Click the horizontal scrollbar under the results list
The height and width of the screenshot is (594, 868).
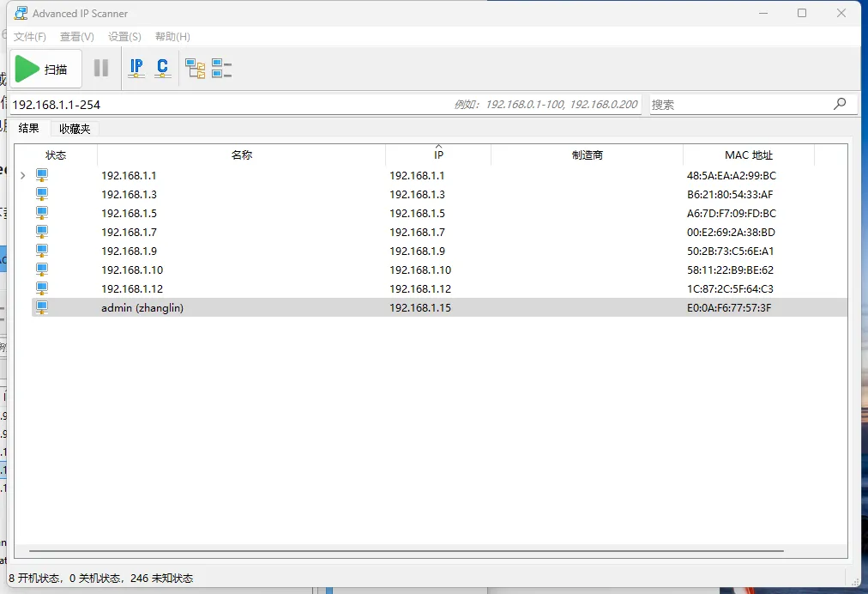(x=407, y=551)
